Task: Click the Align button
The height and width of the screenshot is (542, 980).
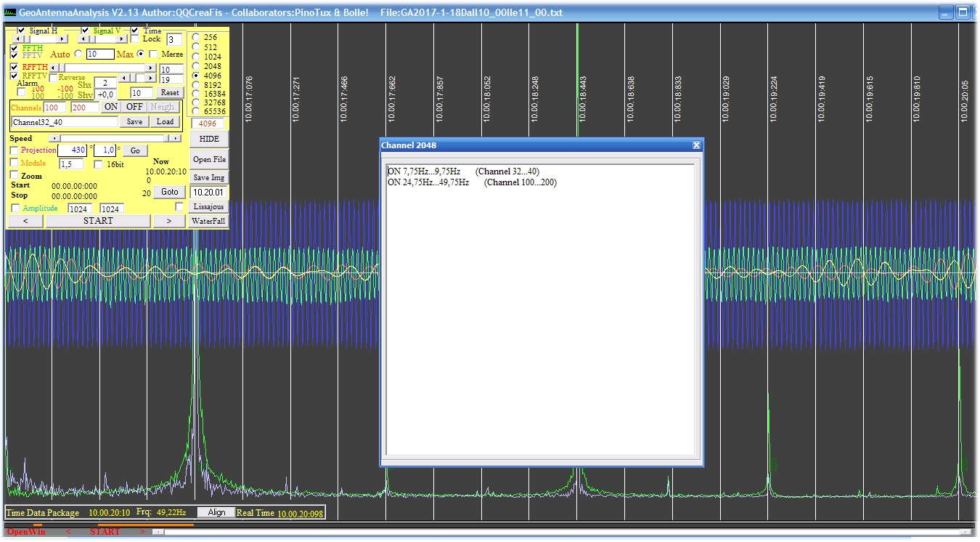Action: point(216,512)
